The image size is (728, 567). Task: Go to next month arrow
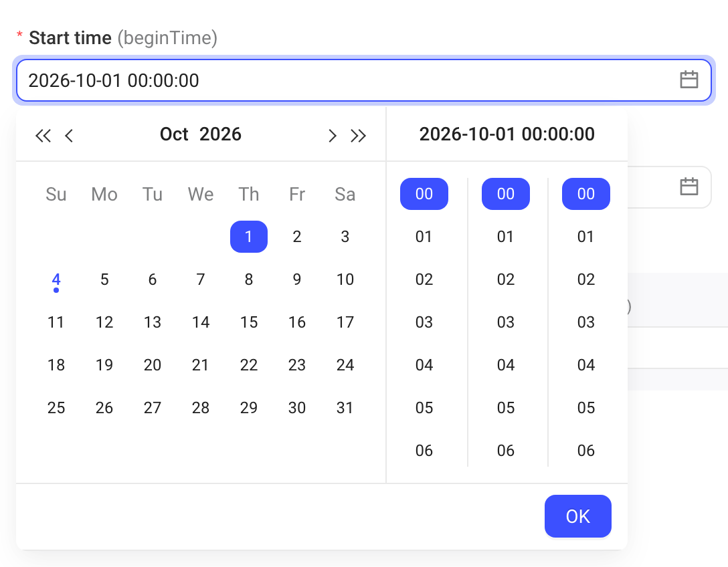pyautogui.click(x=332, y=136)
